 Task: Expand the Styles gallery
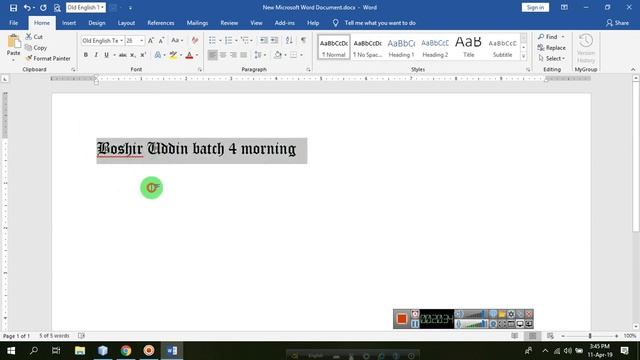point(523,56)
